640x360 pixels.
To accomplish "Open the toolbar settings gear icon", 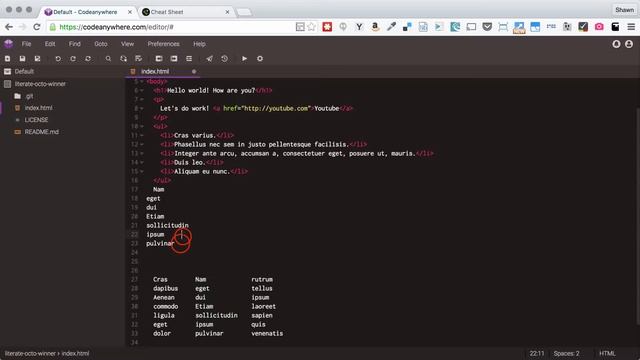I will (x=260, y=59).
